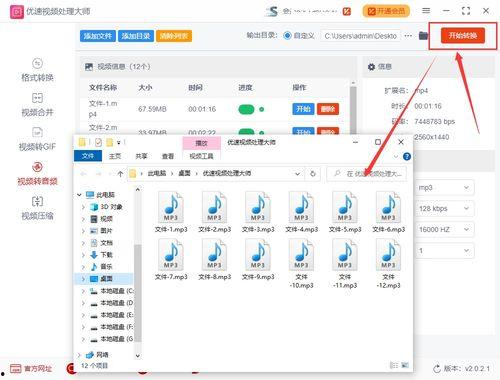Select 图片 in the navigation tree
This screenshot has height=380, width=500.
pos(106,231)
